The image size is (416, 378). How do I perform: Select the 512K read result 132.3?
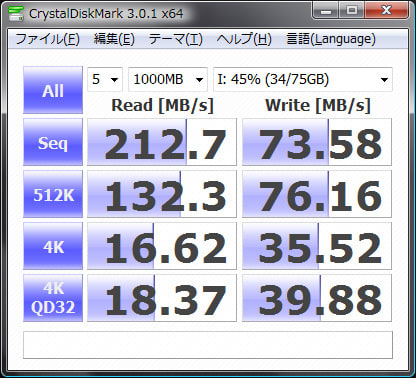162,194
